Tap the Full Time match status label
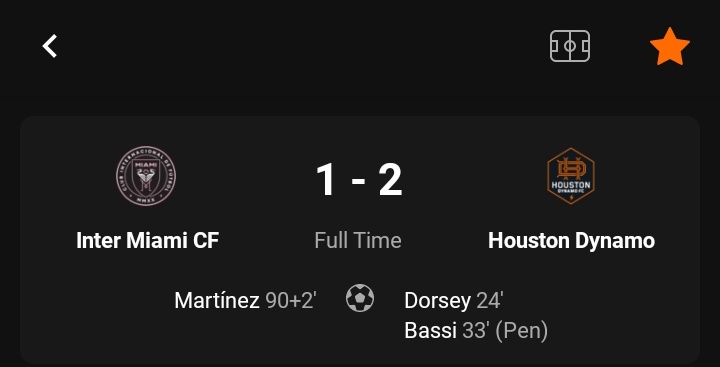This screenshot has width=720, height=367. (x=358, y=240)
